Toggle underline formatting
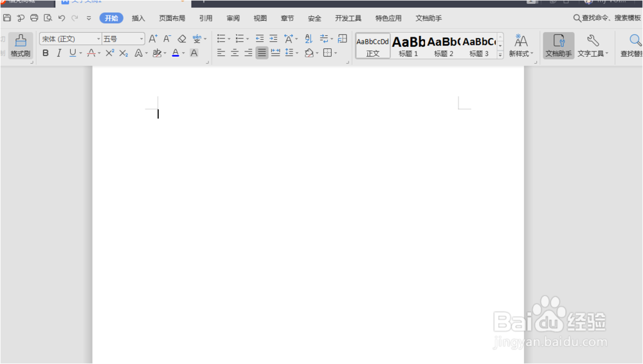 [x=73, y=53]
